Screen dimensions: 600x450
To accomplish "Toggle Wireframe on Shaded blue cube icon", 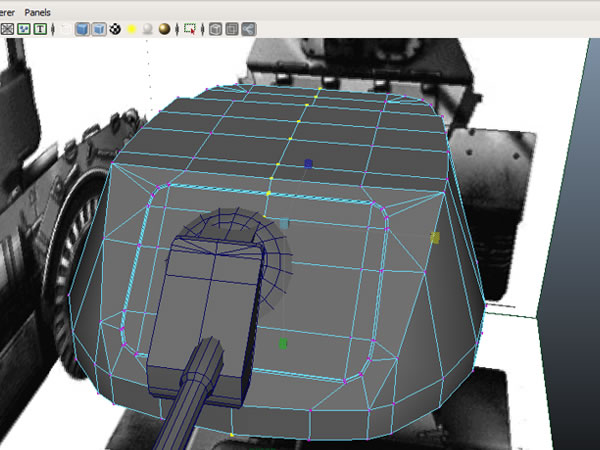I will (99, 29).
